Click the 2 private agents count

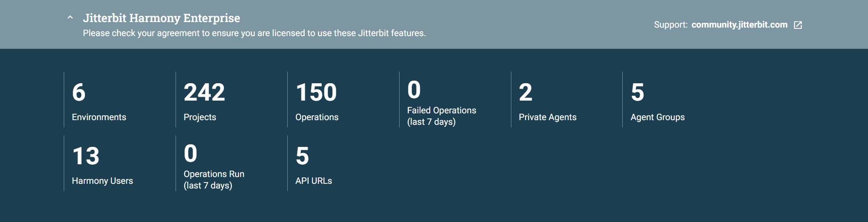click(525, 93)
